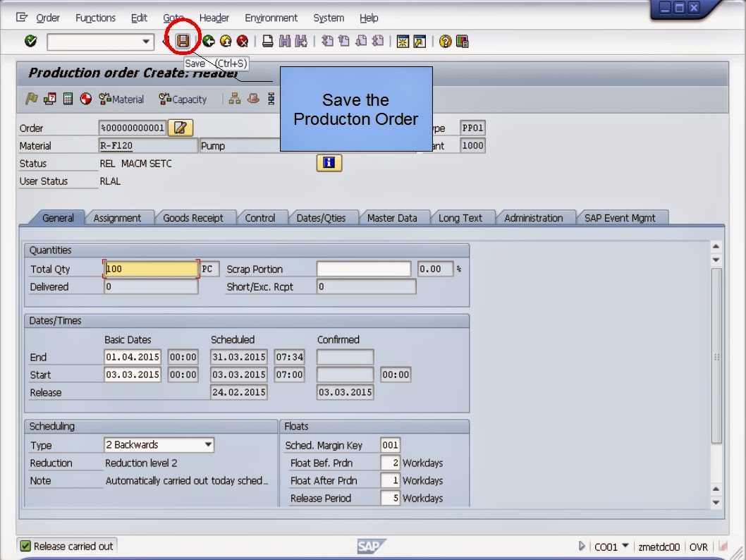Open the Order menu
The image size is (746, 560).
[48, 18]
